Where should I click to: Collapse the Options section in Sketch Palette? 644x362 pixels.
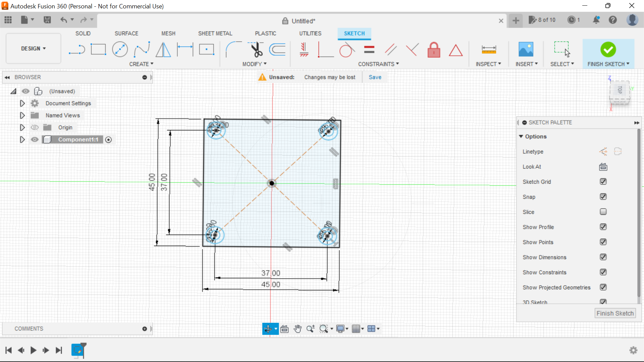[521, 136]
